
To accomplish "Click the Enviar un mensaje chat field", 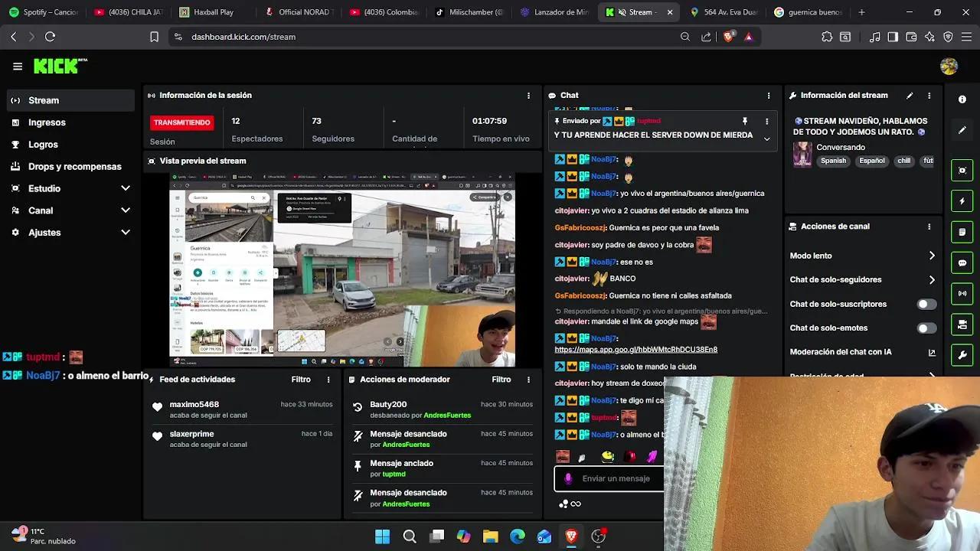I will tap(620, 478).
